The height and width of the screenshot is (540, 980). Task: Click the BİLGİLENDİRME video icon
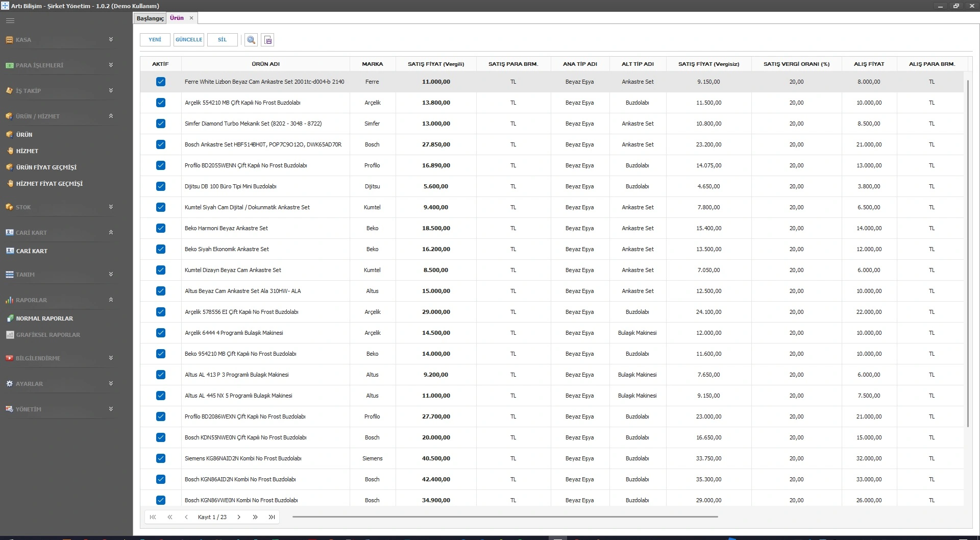pyautogui.click(x=9, y=358)
